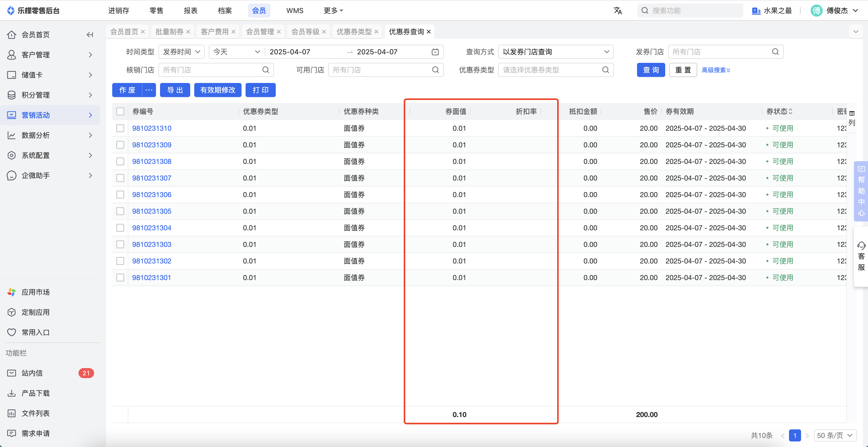868x447 pixels.
Task: Open the time type dropdown
Action: coord(181,52)
